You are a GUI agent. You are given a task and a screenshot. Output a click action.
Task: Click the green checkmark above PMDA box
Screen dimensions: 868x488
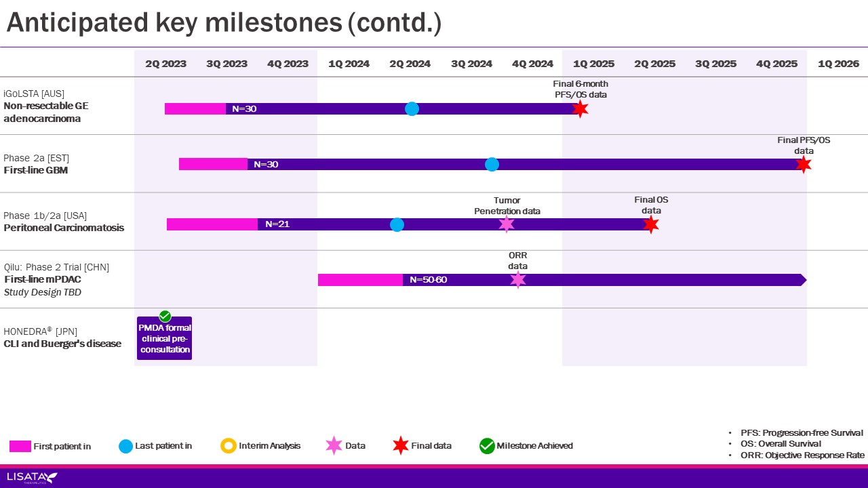pyautogui.click(x=165, y=317)
